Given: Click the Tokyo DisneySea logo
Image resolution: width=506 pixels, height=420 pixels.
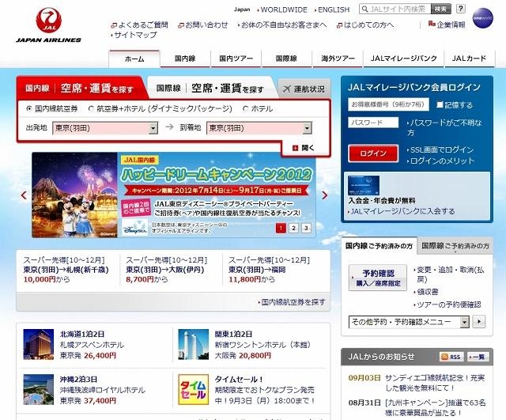Looking at the screenshot, I should click(135, 228).
